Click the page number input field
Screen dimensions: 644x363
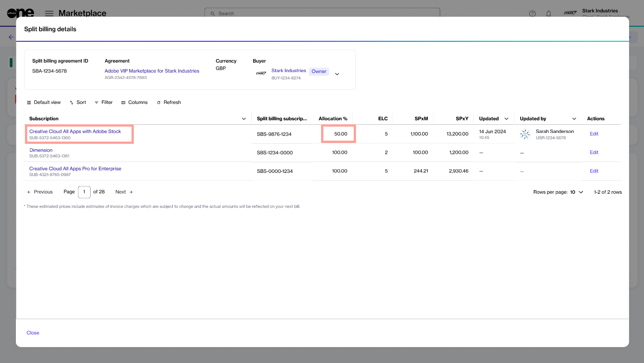(x=84, y=192)
